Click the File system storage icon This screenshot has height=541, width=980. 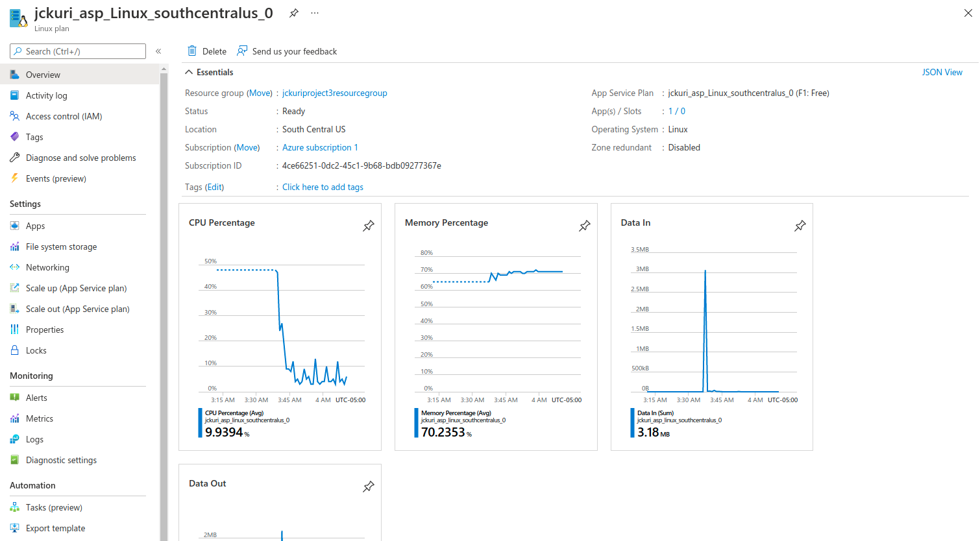point(14,246)
